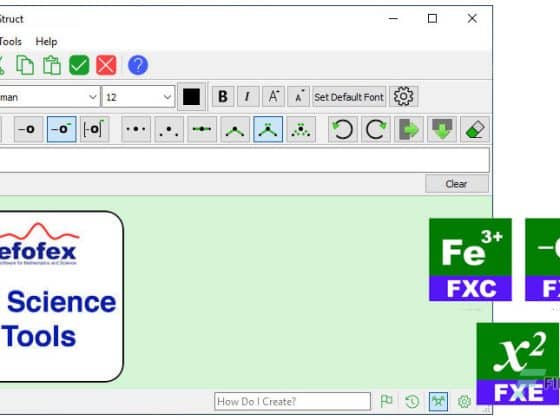Toggle the highlighted structure view icon in status bar
560x420 pixels.
click(x=439, y=401)
